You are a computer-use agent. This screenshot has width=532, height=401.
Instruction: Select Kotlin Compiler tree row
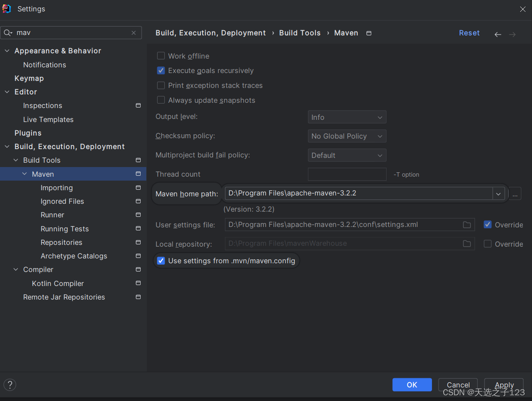pyautogui.click(x=58, y=283)
